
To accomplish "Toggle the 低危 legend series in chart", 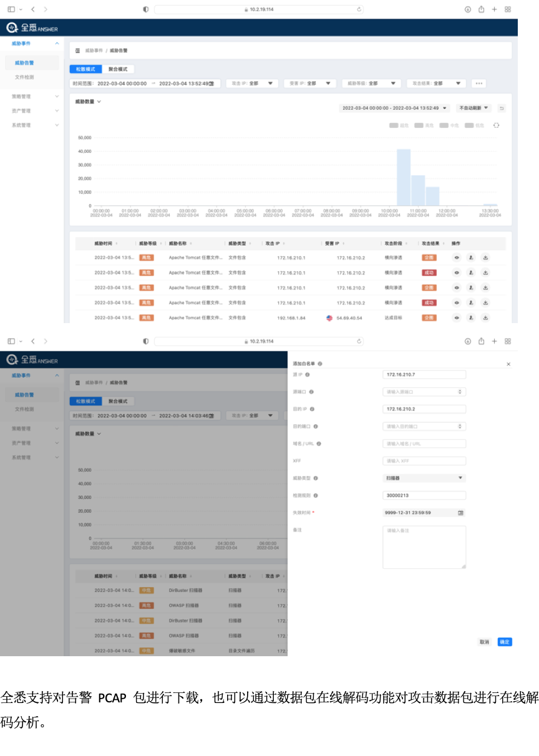I will tap(474, 125).
